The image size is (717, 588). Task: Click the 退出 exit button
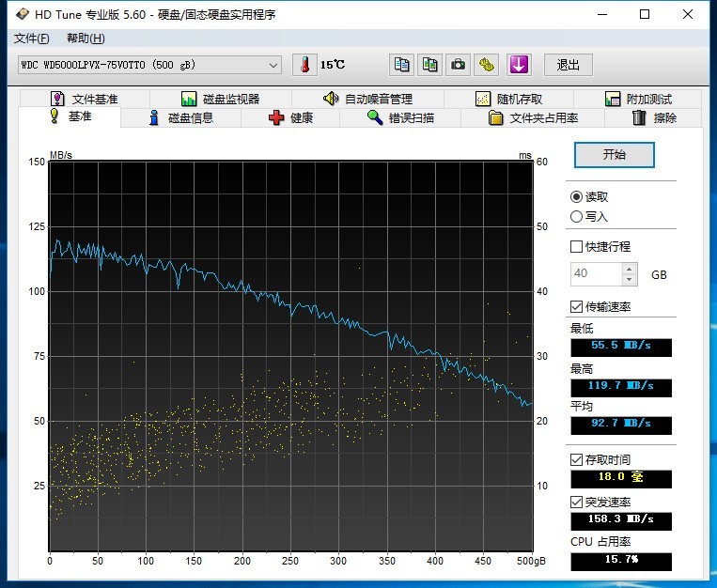(568, 65)
